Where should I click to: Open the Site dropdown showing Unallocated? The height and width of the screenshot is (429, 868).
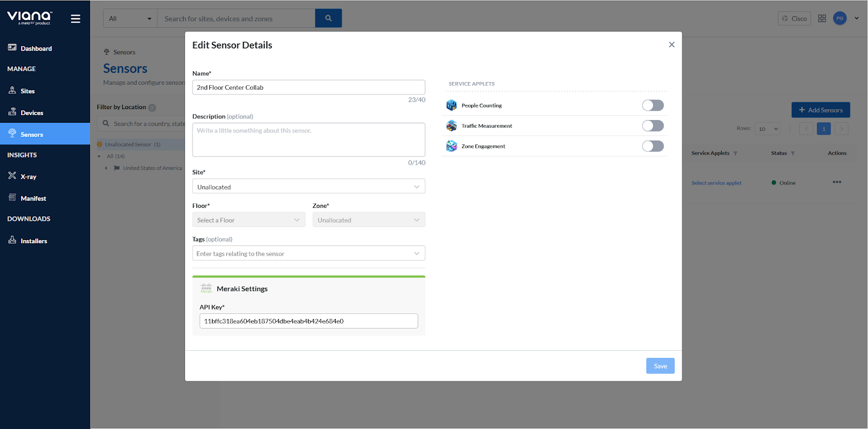coord(308,187)
